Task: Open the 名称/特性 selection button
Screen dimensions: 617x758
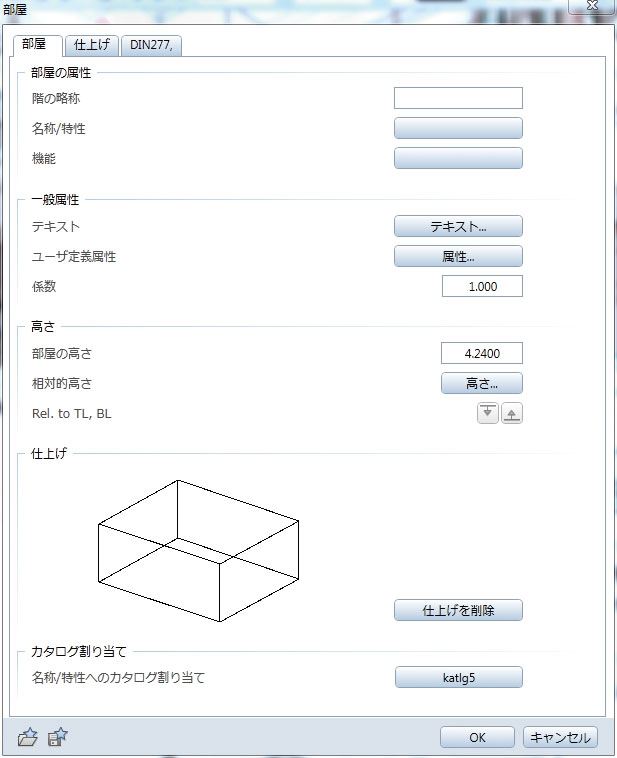Action: 458,128
